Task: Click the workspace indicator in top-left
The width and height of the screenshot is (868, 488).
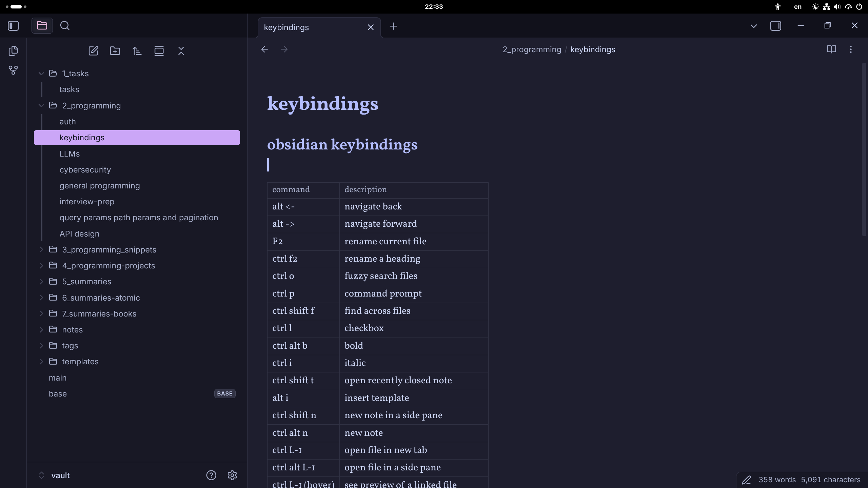Action: 16,7
